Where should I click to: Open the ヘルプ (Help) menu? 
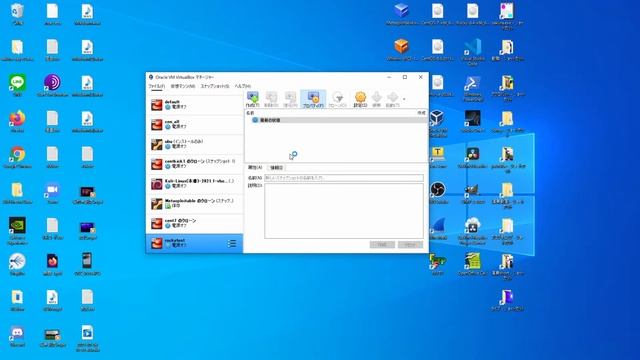coord(242,86)
